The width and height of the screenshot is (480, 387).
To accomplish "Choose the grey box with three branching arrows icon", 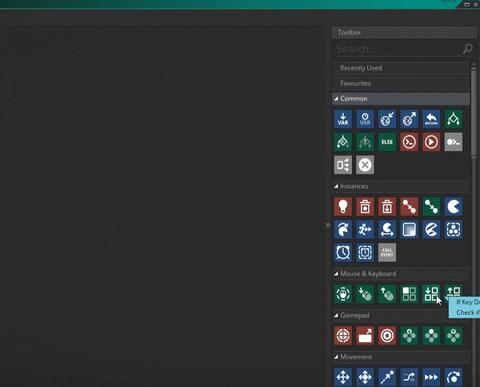I will (343, 165).
